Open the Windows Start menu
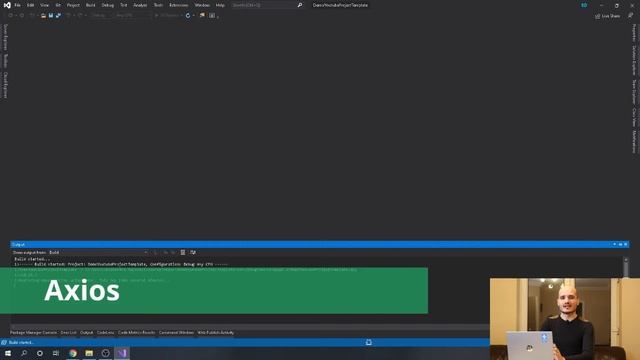 [8, 353]
